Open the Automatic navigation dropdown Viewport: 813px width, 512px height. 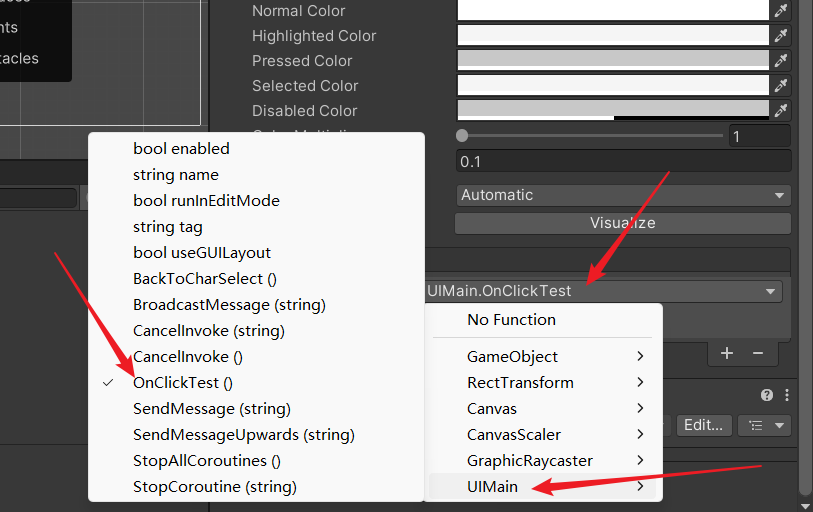[x=623, y=195]
